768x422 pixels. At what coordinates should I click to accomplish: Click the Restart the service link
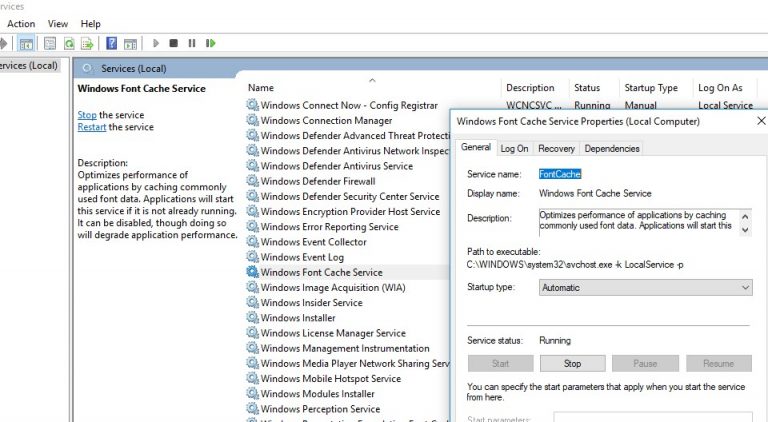pos(92,127)
